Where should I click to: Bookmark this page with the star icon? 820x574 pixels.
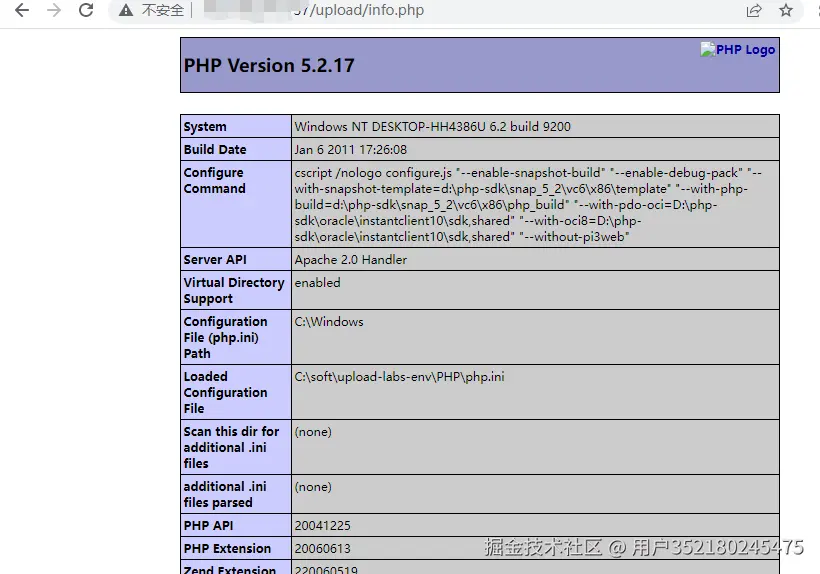tap(785, 10)
